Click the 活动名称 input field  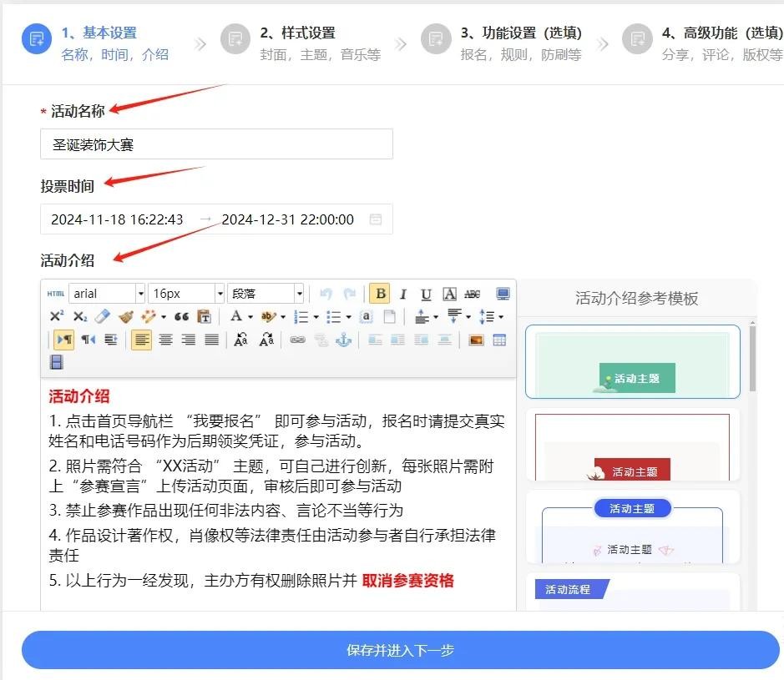[x=216, y=144]
